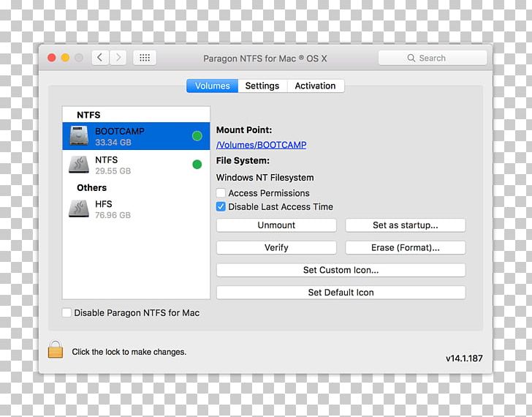Viewport: 532px width, 417px height.
Task: Select the HFS 76.96 GB volume row
Action: pyautogui.click(x=136, y=209)
